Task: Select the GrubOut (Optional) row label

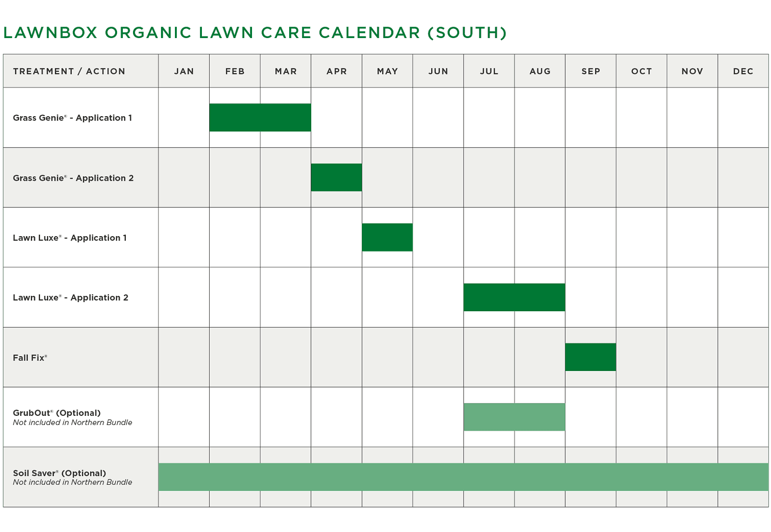Action: [57, 413]
